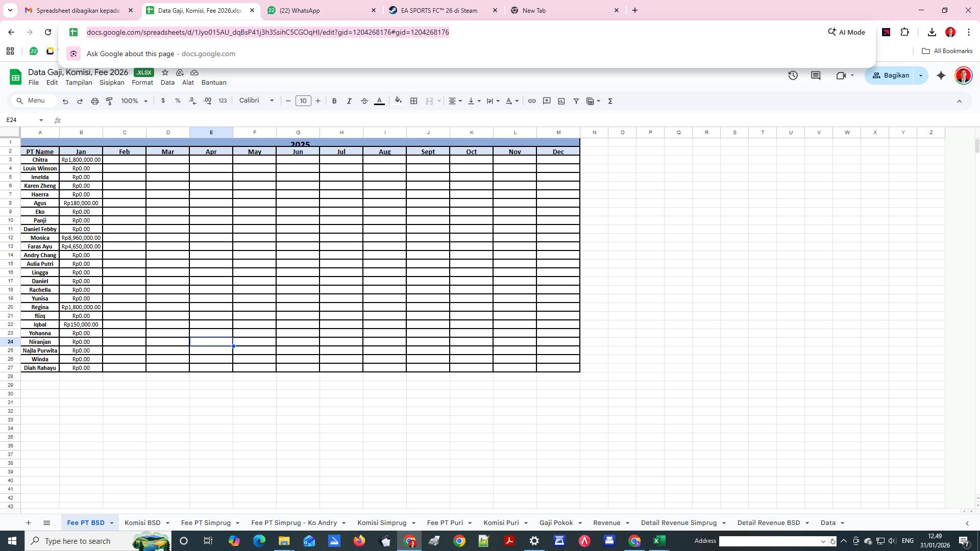Toggle strikethrough formatting
980x551 pixels.
pyautogui.click(x=364, y=101)
